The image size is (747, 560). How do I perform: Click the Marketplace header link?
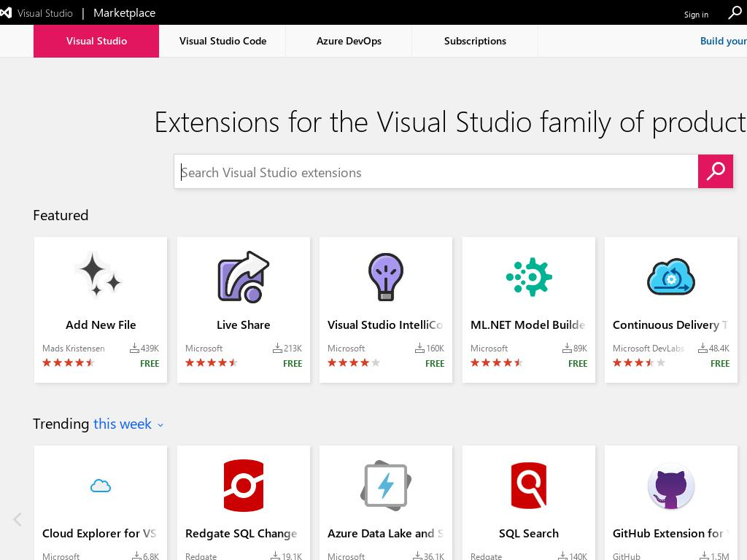click(124, 13)
